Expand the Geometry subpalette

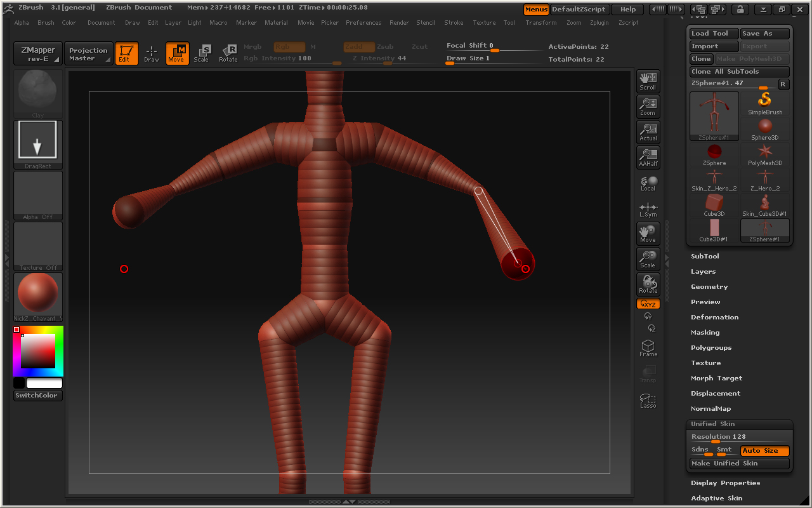709,287
